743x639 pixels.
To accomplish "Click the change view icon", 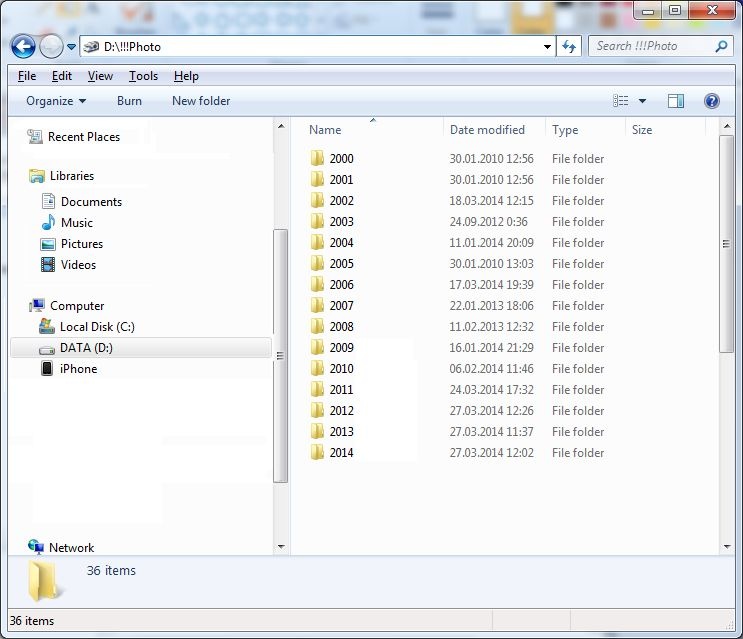I will pyautogui.click(x=621, y=101).
